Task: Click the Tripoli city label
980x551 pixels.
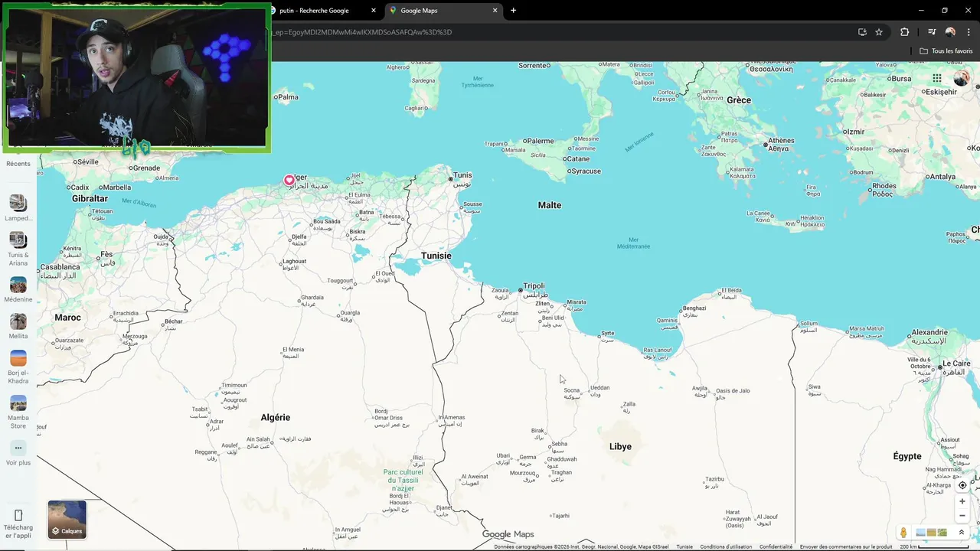Action: [x=534, y=286]
